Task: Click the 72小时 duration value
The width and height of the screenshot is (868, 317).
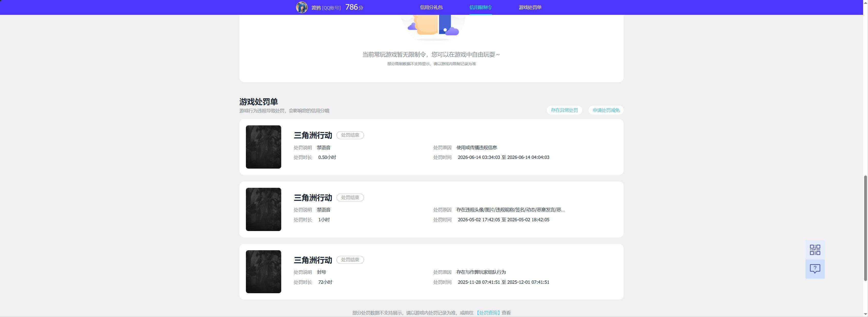Action: [325, 282]
